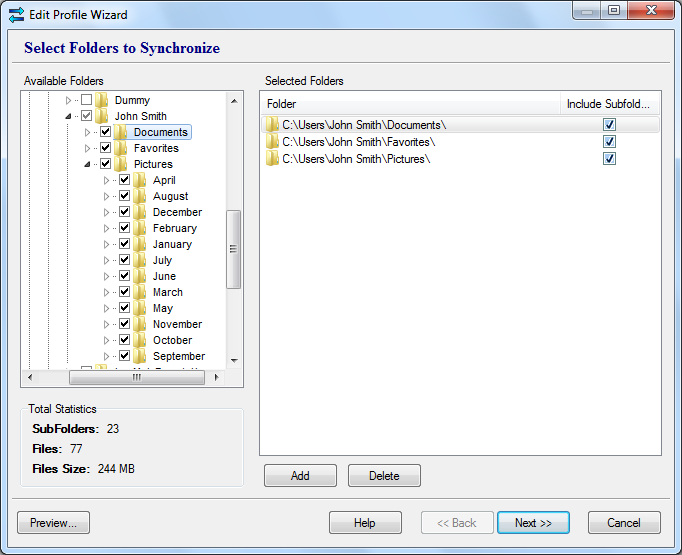Click the Folder column header

pyautogui.click(x=410, y=104)
